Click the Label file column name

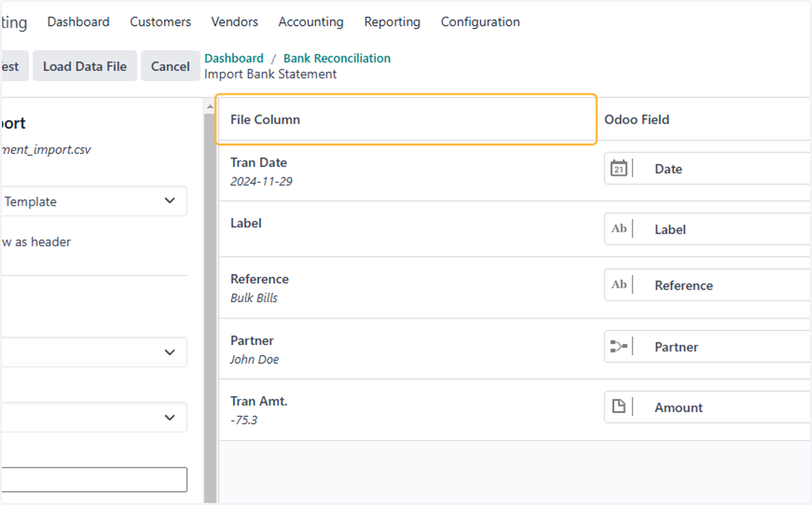point(246,223)
